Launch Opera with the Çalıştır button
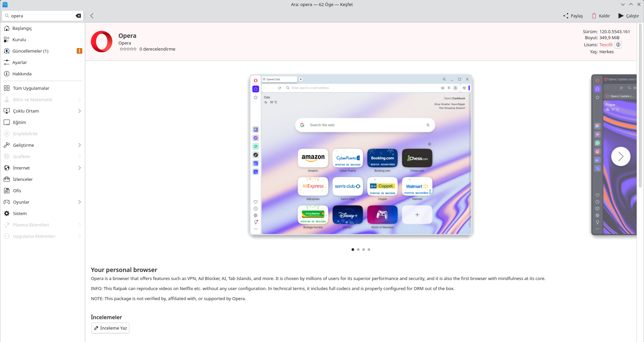The width and height of the screenshot is (644, 342). (x=629, y=16)
